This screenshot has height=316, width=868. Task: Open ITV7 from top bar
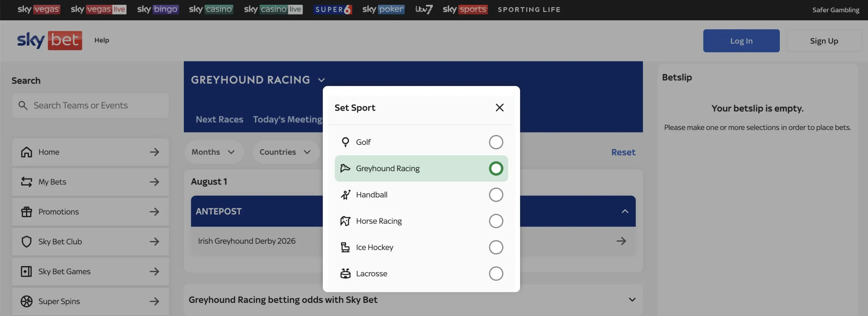(x=424, y=9)
